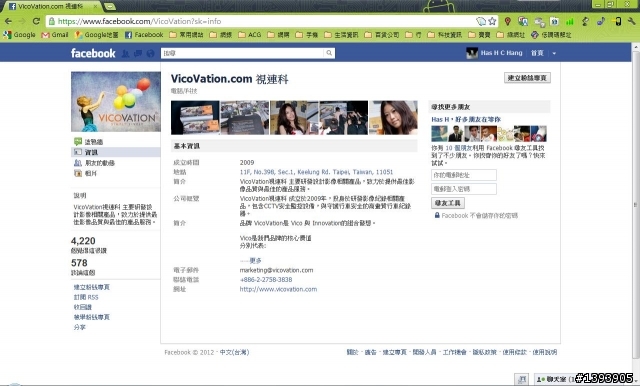Click the vertical page scrollbar
The width and height of the screenshot is (640, 386).
(x=636, y=204)
